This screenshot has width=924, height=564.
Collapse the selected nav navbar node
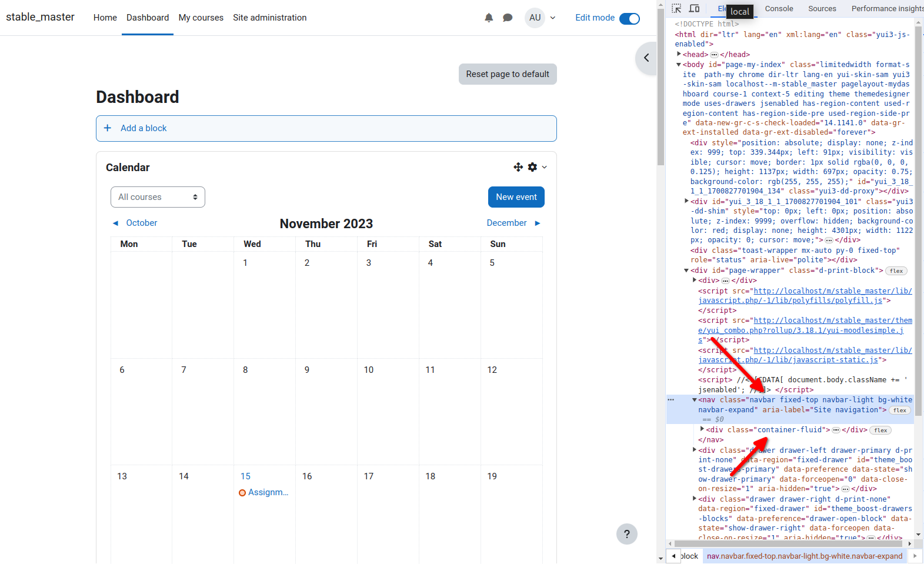coord(695,400)
